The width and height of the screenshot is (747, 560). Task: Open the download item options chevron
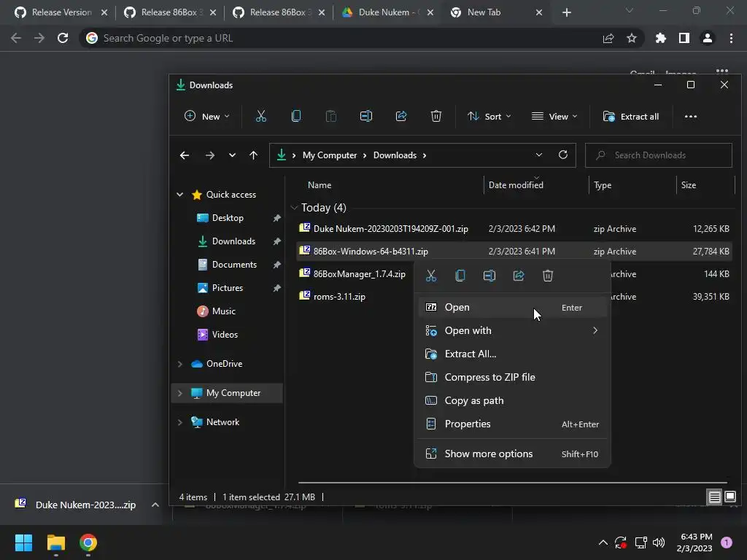tap(155, 505)
